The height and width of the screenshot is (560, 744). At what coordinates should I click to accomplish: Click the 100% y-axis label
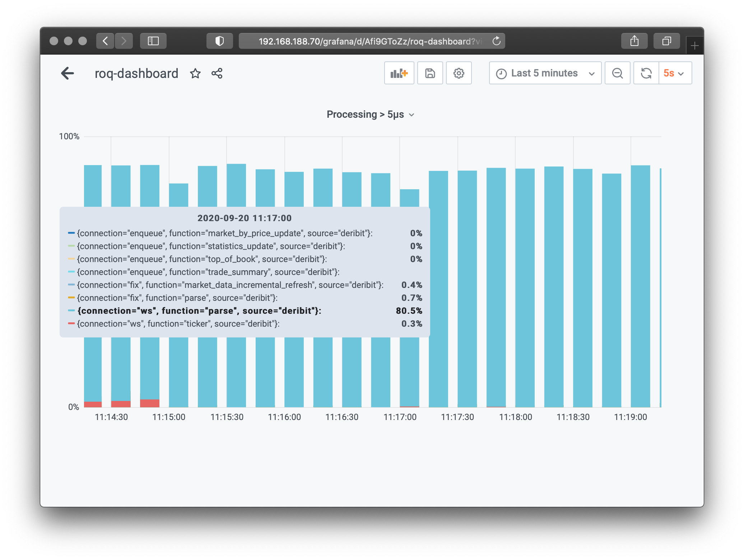[69, 136]
